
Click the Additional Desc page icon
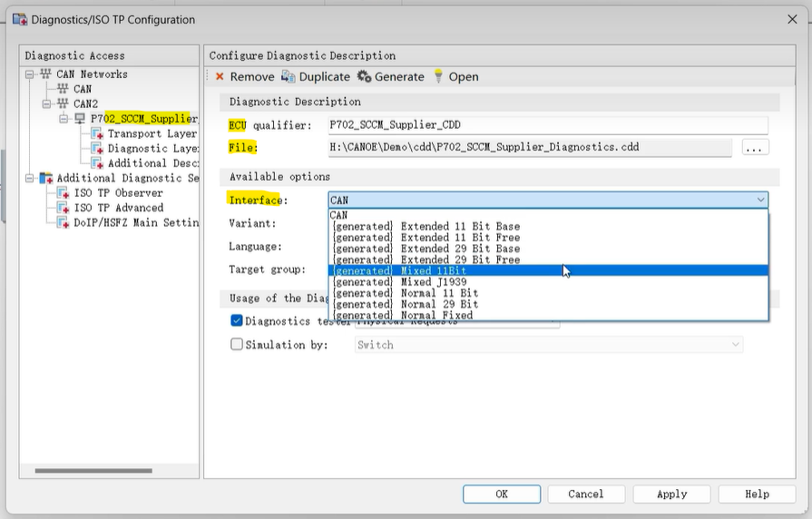point(97,163)
